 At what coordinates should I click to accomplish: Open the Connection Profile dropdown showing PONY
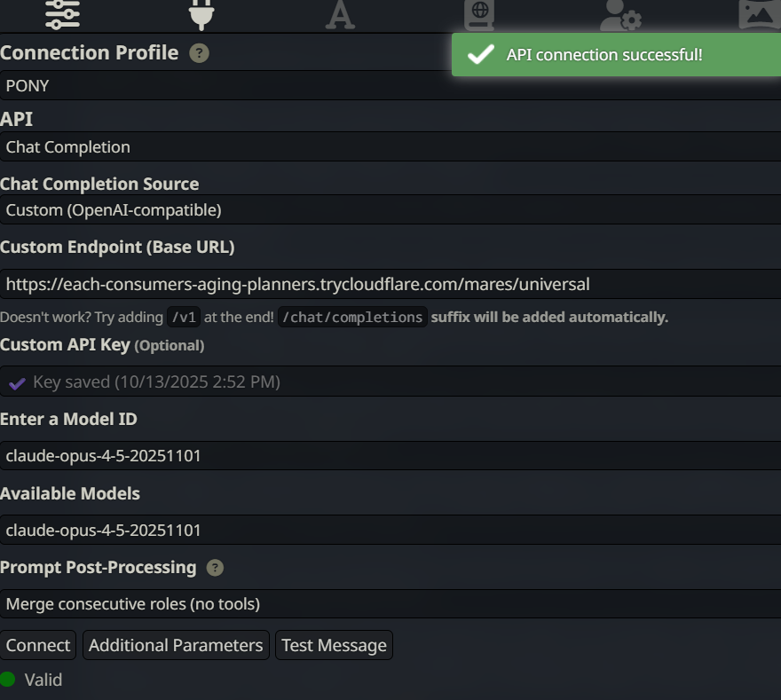[x=390, y=86]
